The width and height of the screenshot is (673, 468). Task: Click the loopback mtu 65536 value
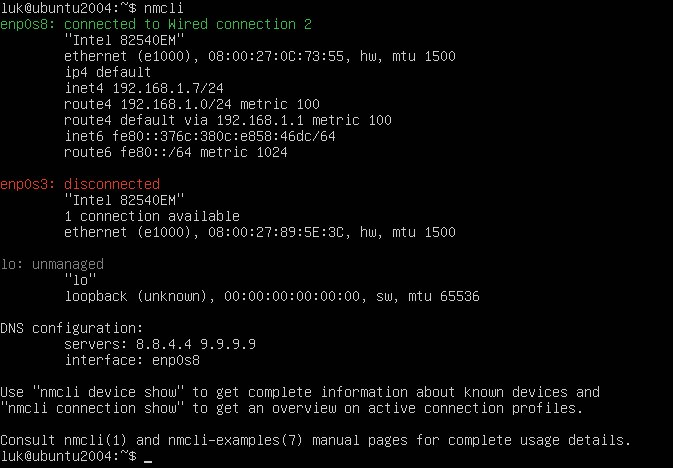click(460, 296)
